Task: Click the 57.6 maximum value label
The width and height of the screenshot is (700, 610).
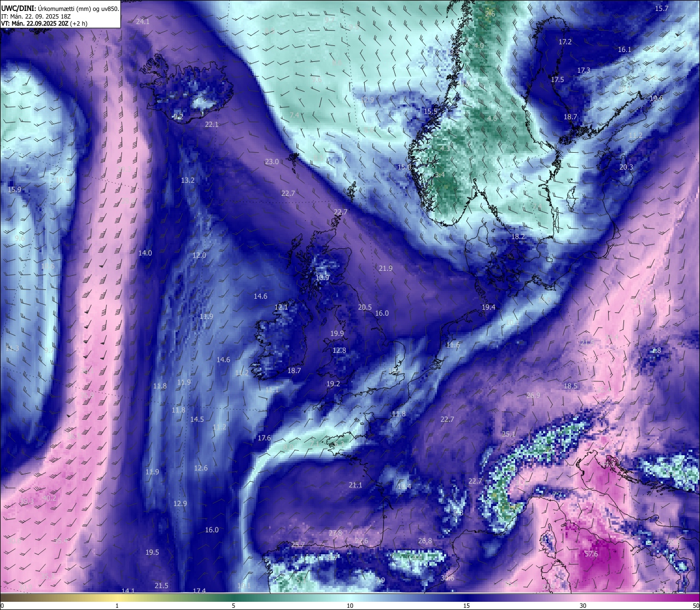Action: 591,554
